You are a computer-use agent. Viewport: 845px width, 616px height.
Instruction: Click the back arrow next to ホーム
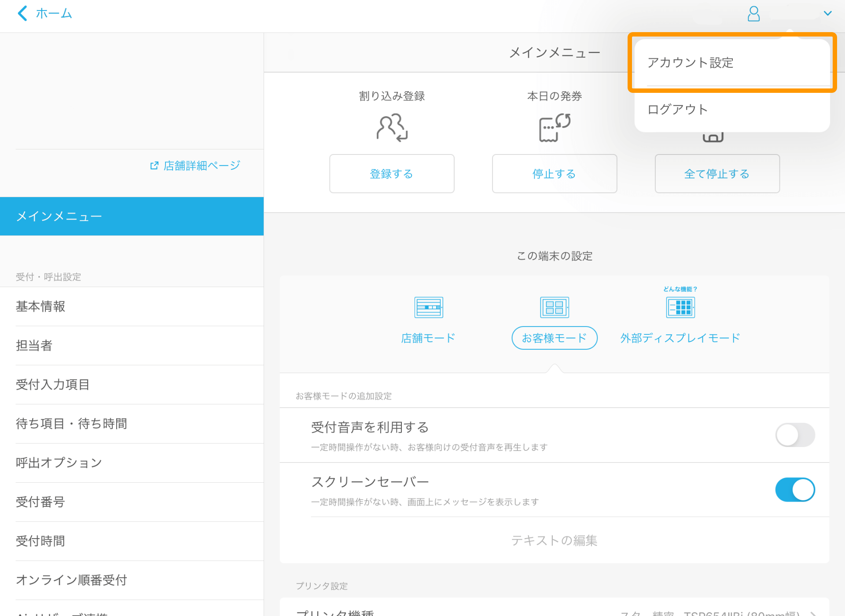(x=22, y=13)
